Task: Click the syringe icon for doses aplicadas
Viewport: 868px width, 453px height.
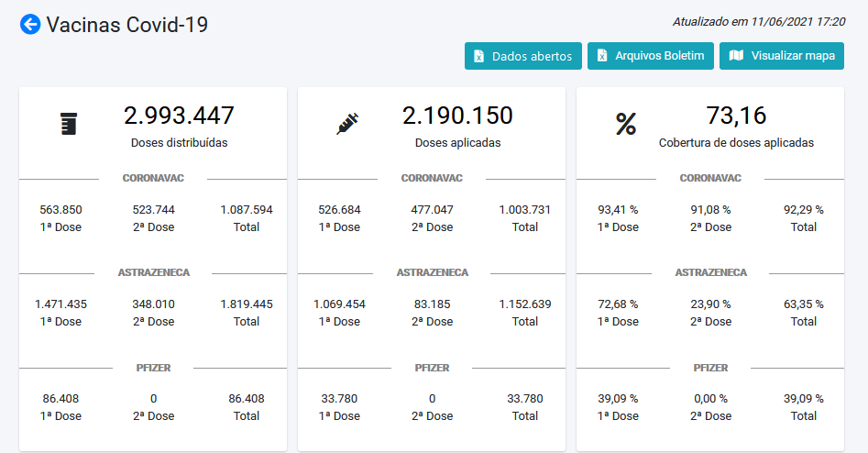Action: click(x=347, y=124)
